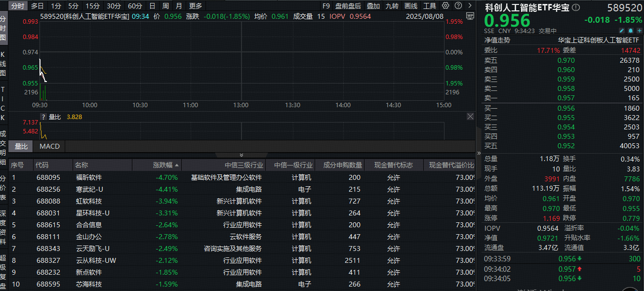Sort by 代码 column header
Image resolution: width=644 pixels, height=291 pixels.
coord(42,165)
